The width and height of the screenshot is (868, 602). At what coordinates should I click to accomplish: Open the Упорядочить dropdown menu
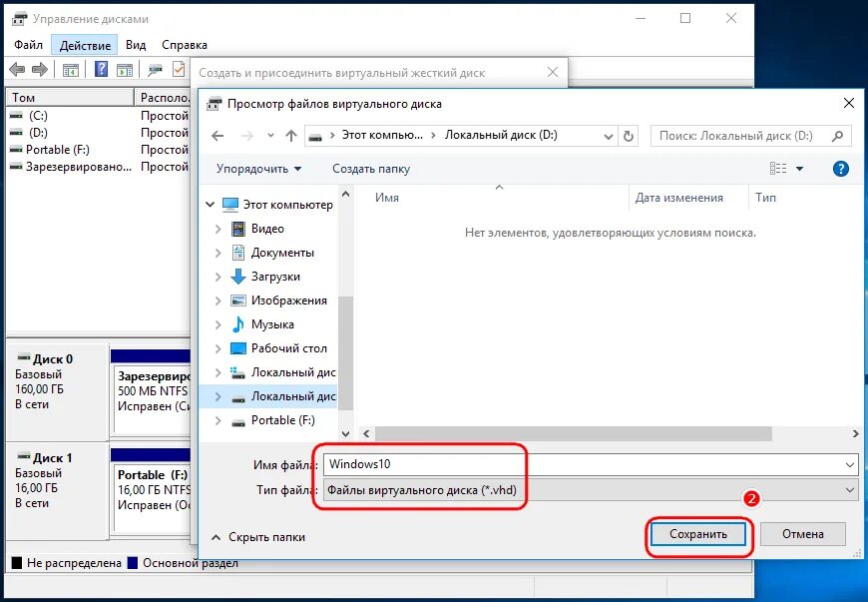tap(258, 169)
